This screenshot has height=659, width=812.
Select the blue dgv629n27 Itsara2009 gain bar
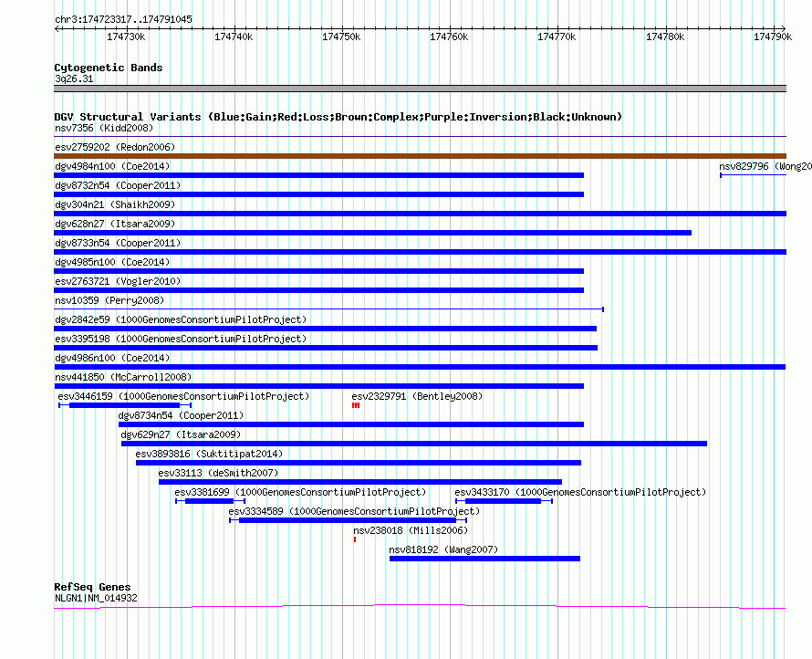pyautogui.click(x=414, y=444)
